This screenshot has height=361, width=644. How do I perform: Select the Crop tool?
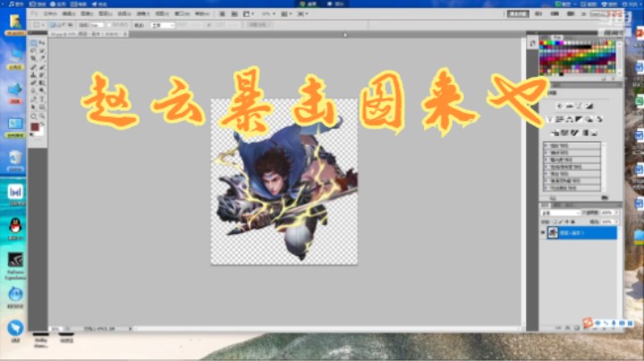(x=34, y=59)
